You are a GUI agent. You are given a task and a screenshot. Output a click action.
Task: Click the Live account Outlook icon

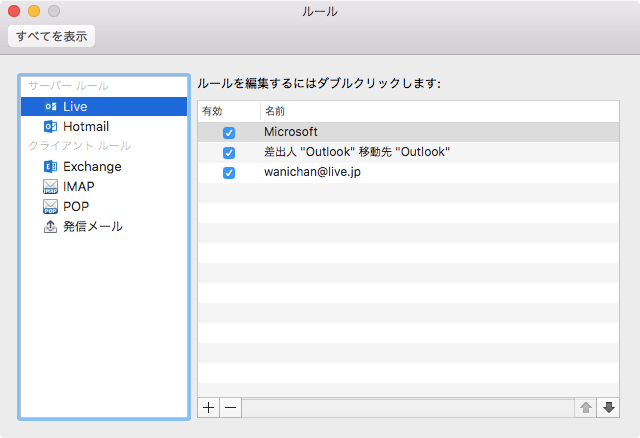[x=51, y=106]
